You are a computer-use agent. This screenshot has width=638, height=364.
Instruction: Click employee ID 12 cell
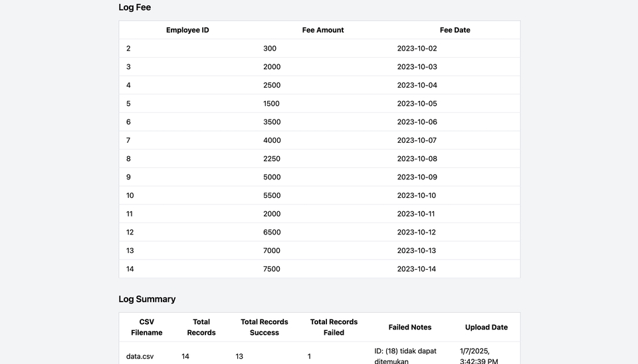(130, 232)
